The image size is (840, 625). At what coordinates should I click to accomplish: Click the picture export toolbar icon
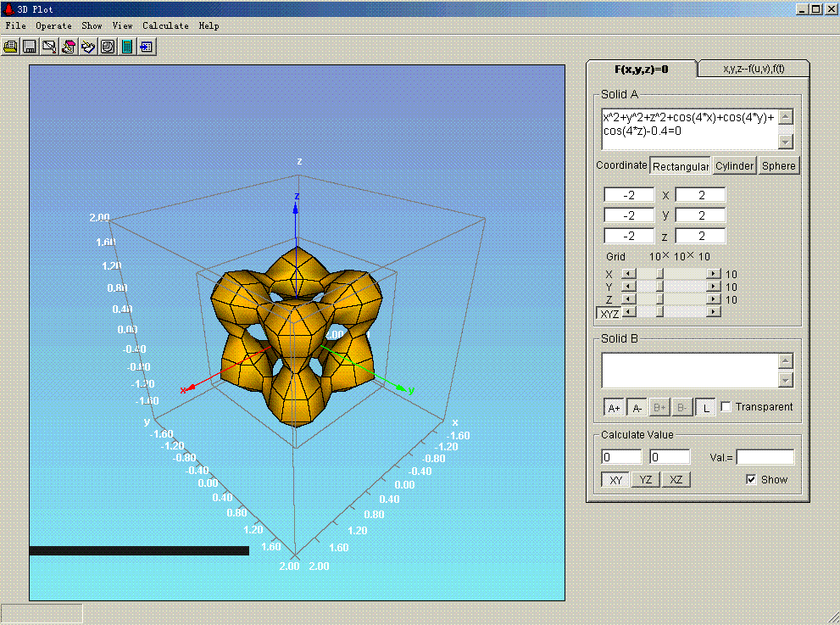click(49, 47)
